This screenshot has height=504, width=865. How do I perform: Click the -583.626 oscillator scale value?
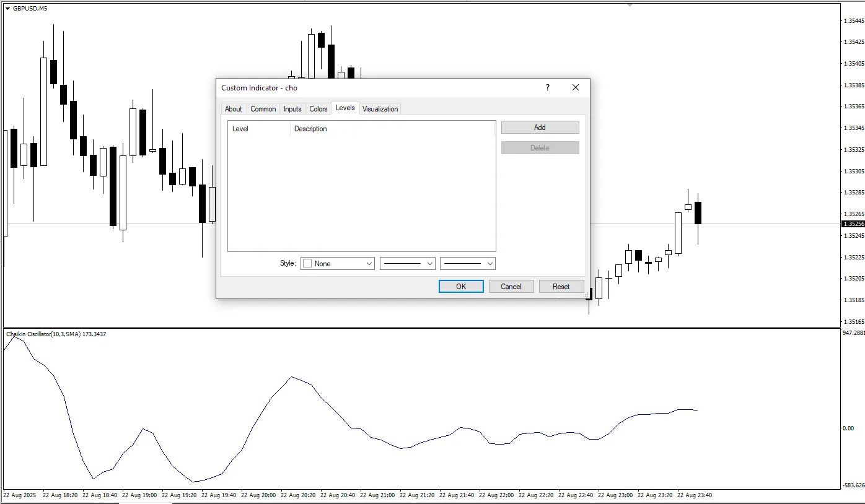tap(854, 485)
